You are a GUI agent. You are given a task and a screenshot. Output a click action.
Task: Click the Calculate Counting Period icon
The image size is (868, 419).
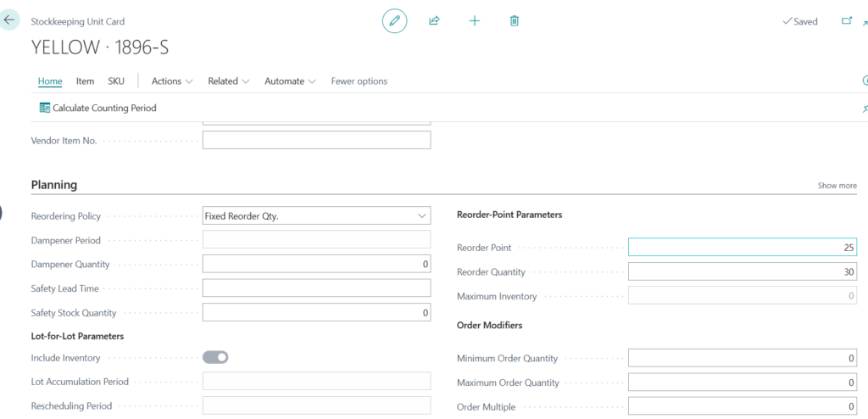45,108
